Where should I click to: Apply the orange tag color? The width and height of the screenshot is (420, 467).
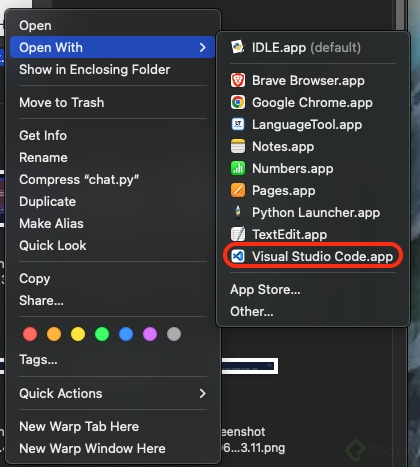[x=54, y=334]
